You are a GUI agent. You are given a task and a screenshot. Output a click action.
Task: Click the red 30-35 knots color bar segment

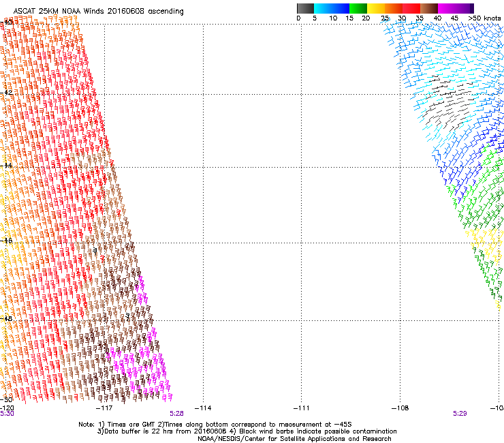click(411, 8)
